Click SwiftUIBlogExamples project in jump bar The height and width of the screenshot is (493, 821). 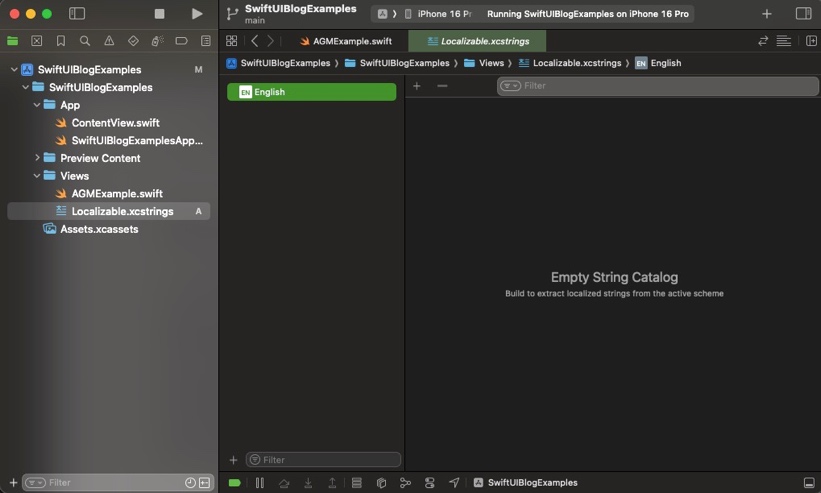point(279,63)
